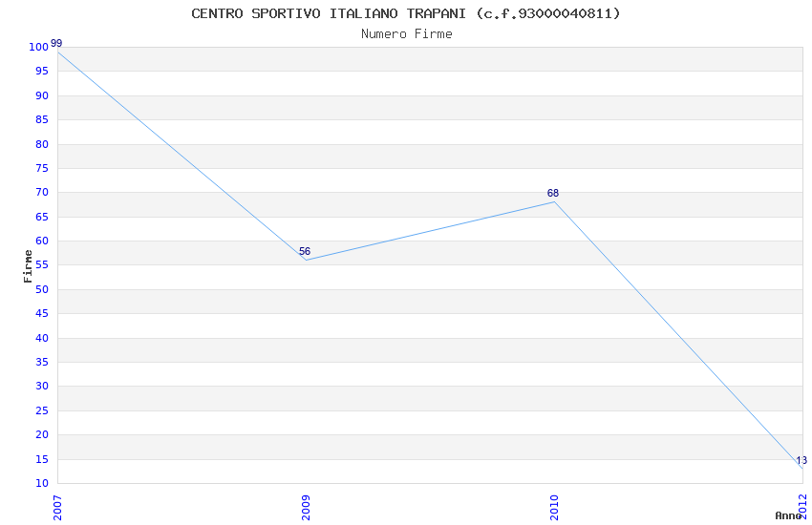
Task: Click y-axis tick label 30
Action: (42, 386)
